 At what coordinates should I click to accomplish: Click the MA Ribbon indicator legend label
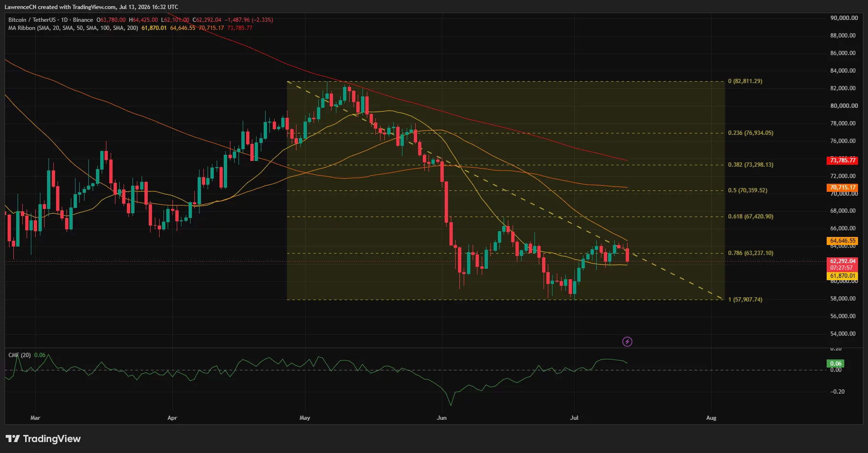point(73,28)
